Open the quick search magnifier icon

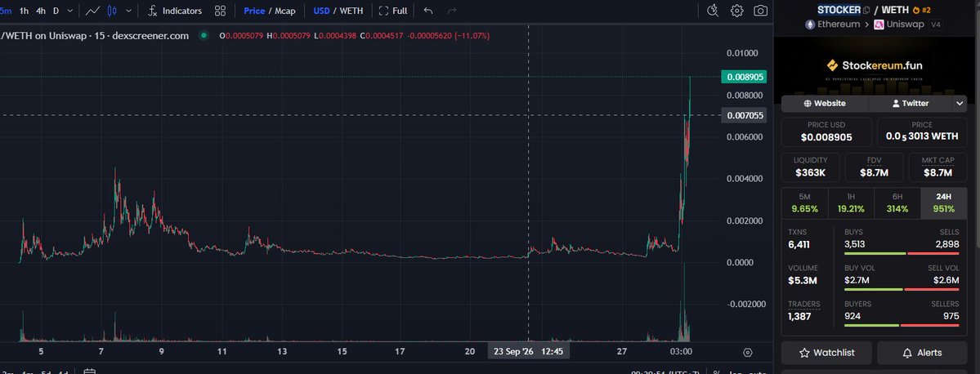pos(713,11)
